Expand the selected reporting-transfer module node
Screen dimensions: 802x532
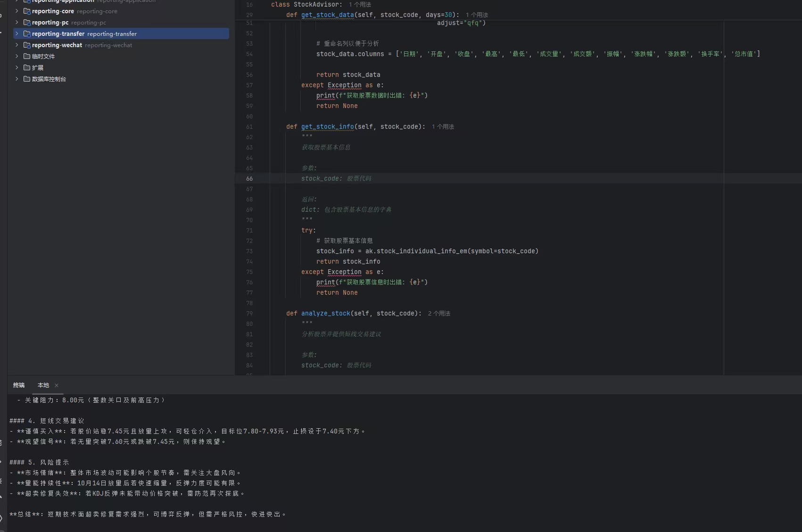coord(17,33)
